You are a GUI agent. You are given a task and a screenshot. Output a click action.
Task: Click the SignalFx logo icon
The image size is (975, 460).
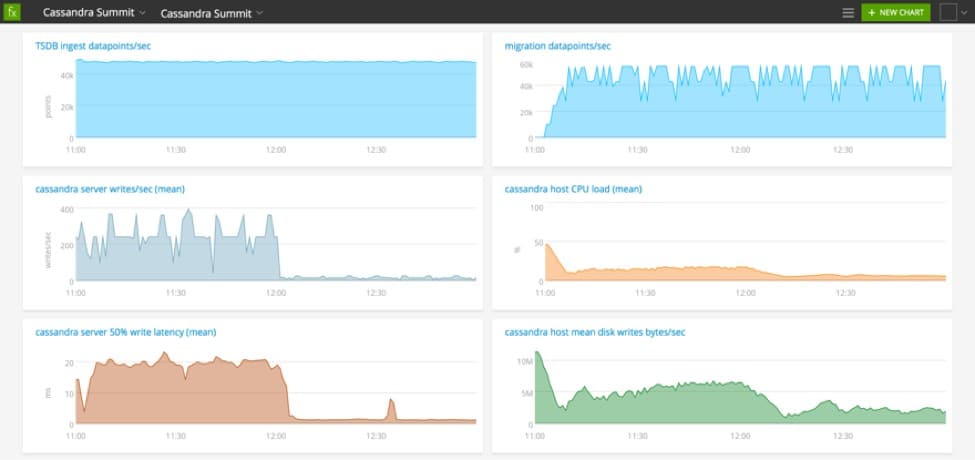click(12, 12)
